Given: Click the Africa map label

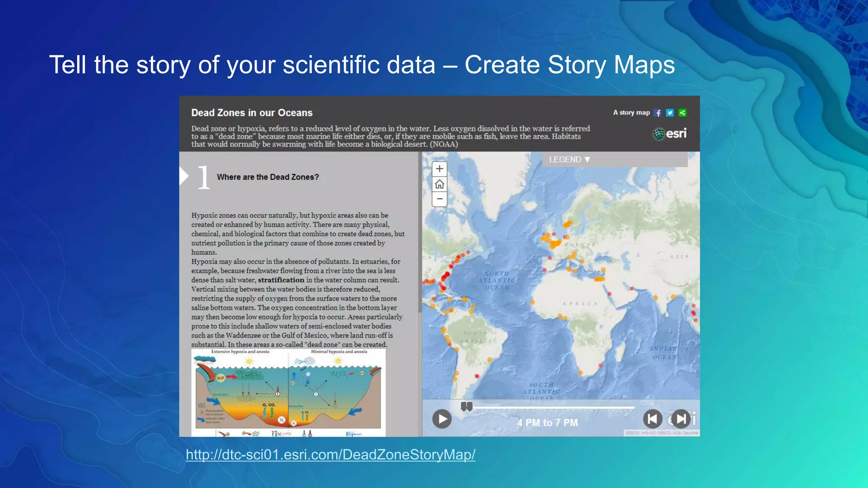Looking at the screenshot, I should click(x=580, y=304).
